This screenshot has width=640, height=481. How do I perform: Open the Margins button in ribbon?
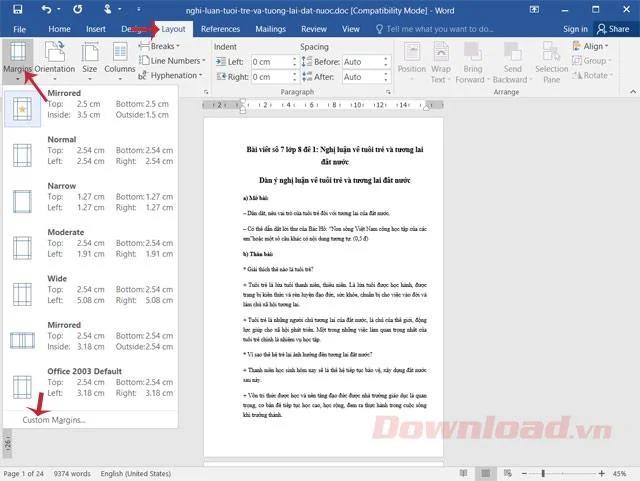click(x=18, y=60)
